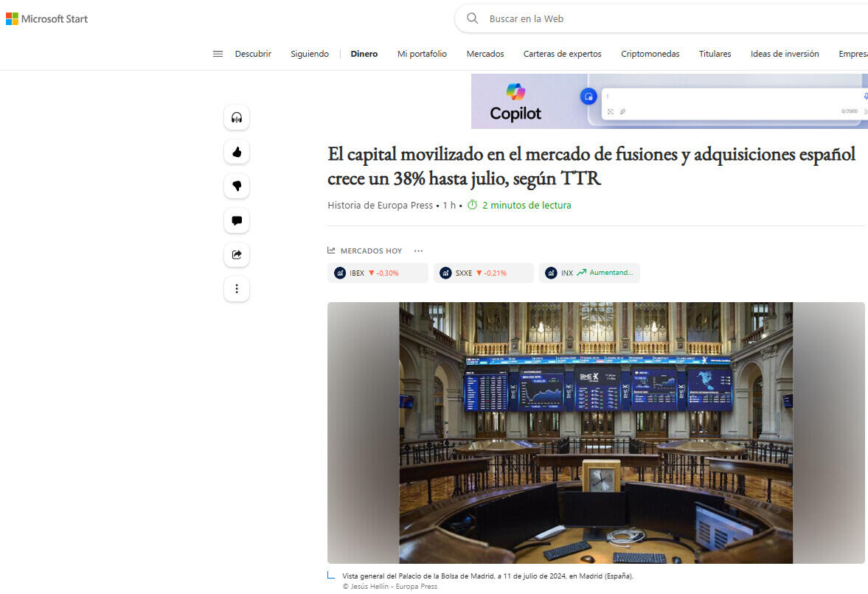Expand Mercados Hoy three-dot options
This screenshot has width=868, height=594.
(418, 251)
